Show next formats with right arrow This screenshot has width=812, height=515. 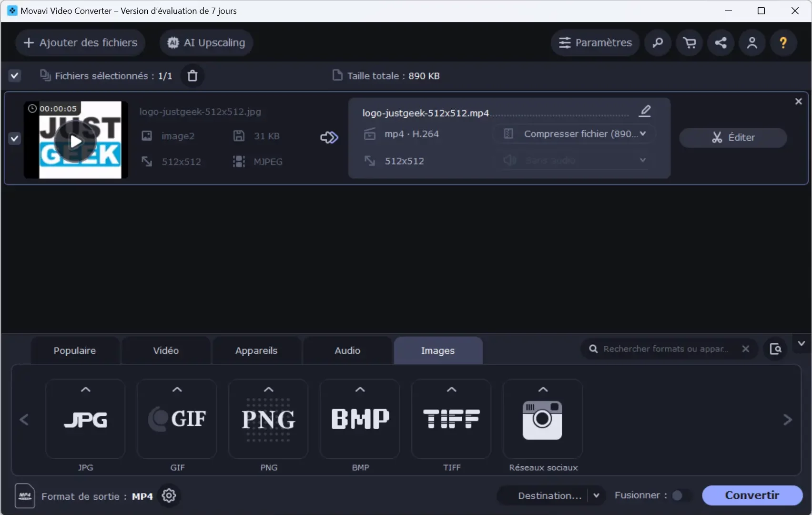coord(788,420)
